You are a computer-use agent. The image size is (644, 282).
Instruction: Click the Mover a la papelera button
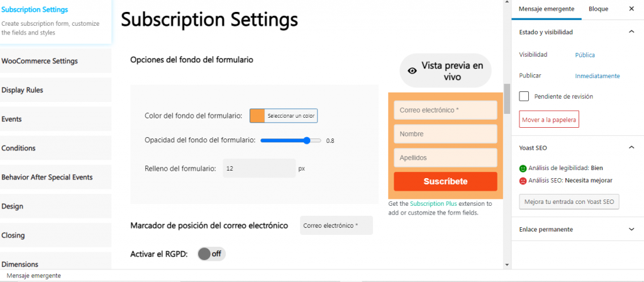pos(549,119)
